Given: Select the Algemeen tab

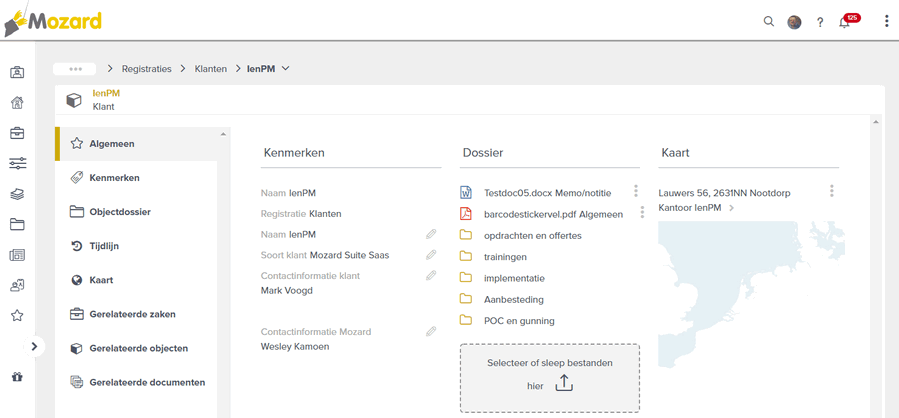Looking at the screenshot, I should click(x=136, y=144).
